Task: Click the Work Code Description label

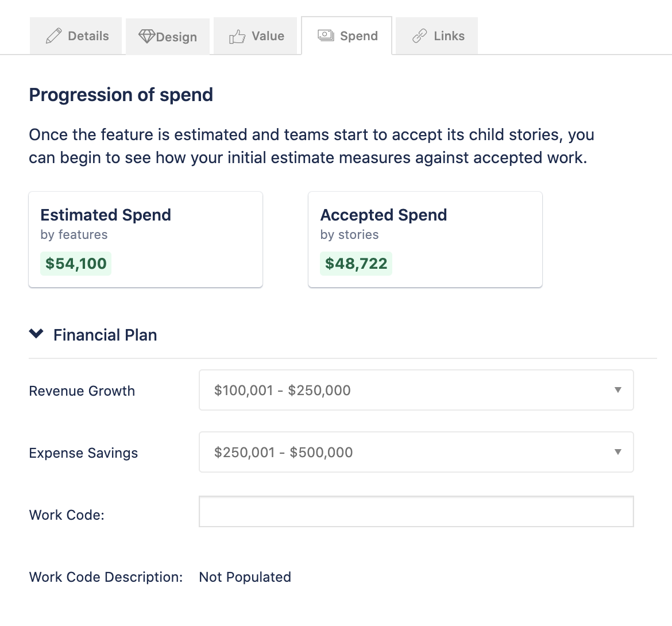Action: [x=106, y=577]
